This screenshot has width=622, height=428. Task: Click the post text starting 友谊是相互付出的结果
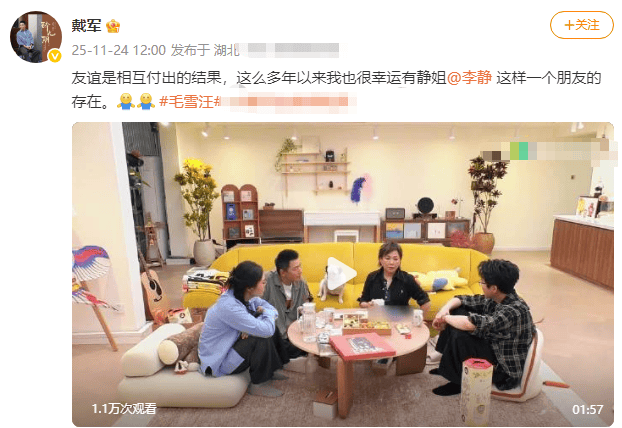[x=336, y=89]
